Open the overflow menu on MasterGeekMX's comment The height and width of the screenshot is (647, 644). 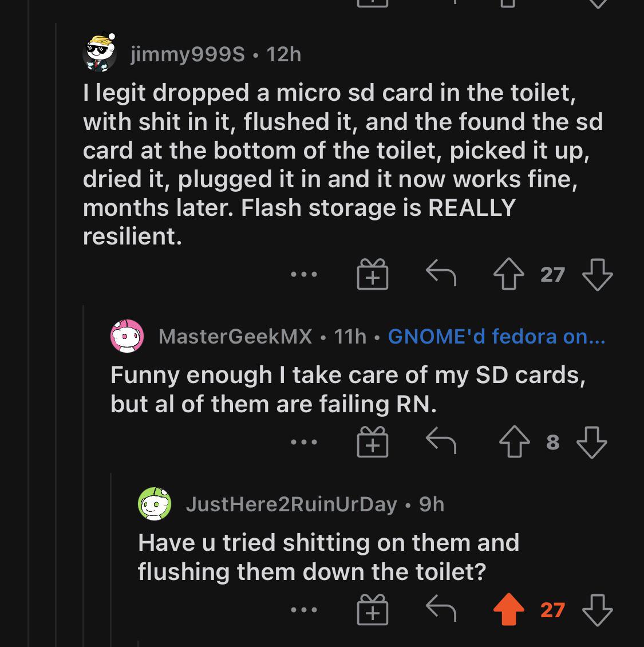click(303, 441)
